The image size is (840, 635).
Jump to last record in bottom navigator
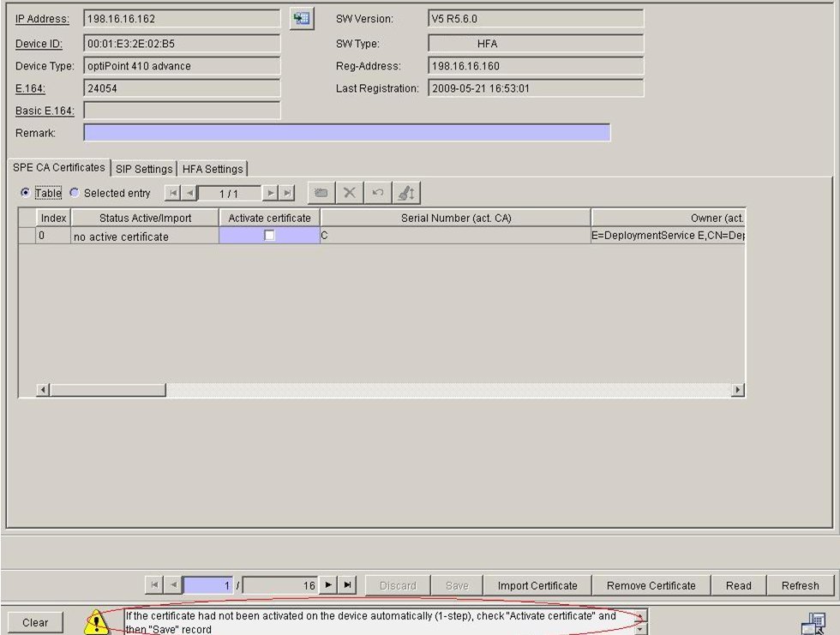(x=347, y=584)
